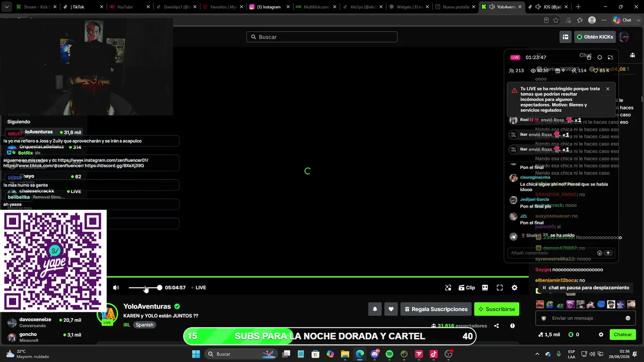Send message with Chatear button
Screen dimensions: 644x362
click(622, 334)
